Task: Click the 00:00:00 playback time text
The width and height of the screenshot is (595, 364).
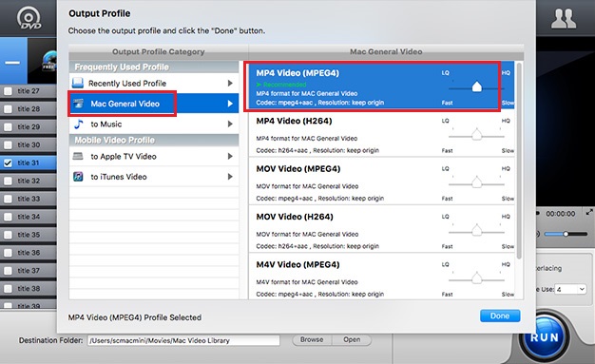Action: [561, 214]
